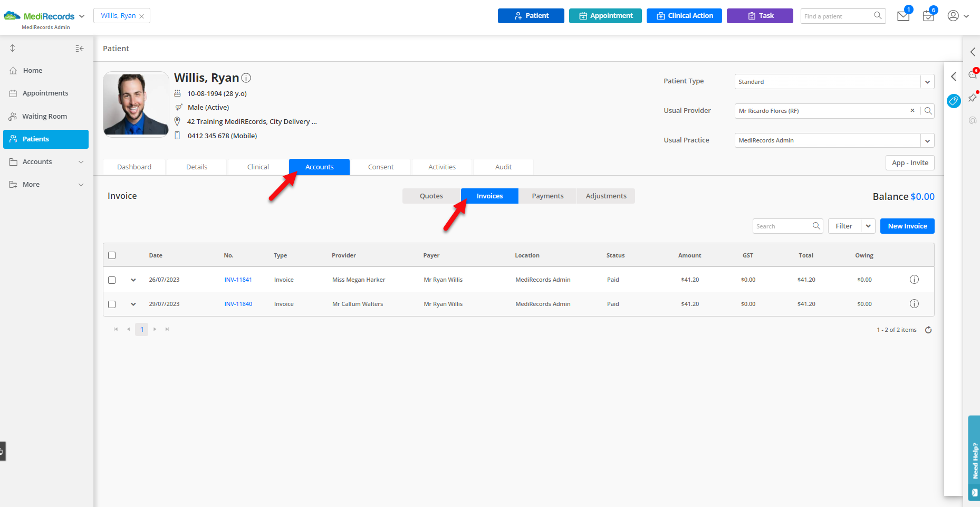
Task: Click the pin icon in the right rail
Action: (x=973, y=98)
